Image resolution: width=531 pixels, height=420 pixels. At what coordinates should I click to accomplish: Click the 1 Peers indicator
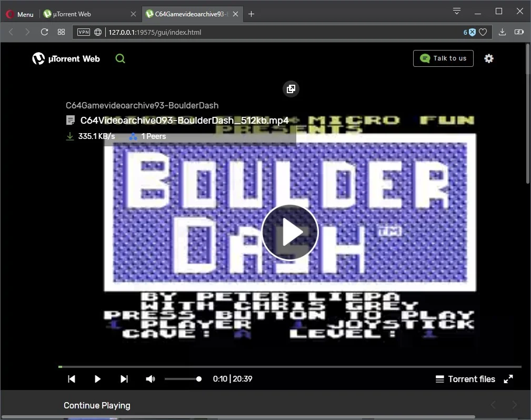[147, 136]
